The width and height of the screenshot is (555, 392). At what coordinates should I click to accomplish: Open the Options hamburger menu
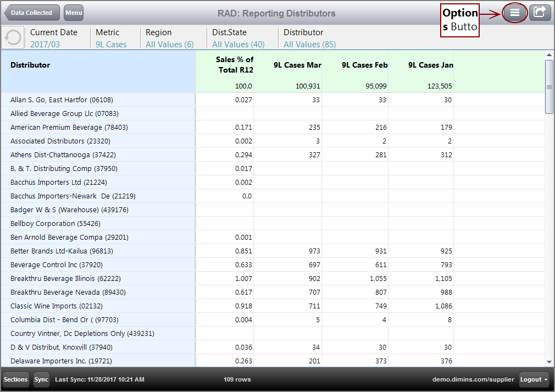(x=514, y=12)
